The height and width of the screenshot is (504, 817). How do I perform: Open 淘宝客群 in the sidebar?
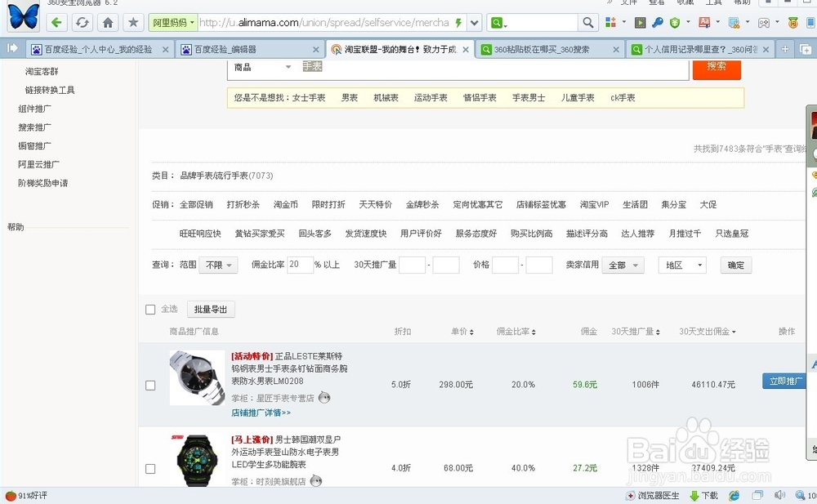pyautogui.click(x=42, y=71)
